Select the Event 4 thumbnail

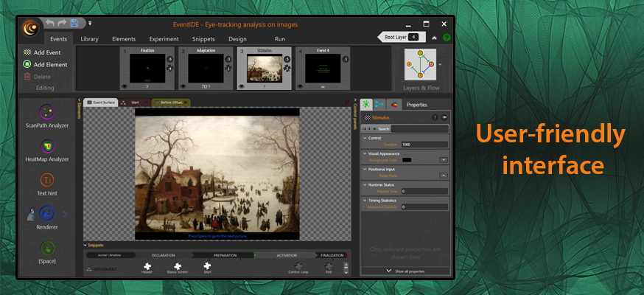[323, 68]
